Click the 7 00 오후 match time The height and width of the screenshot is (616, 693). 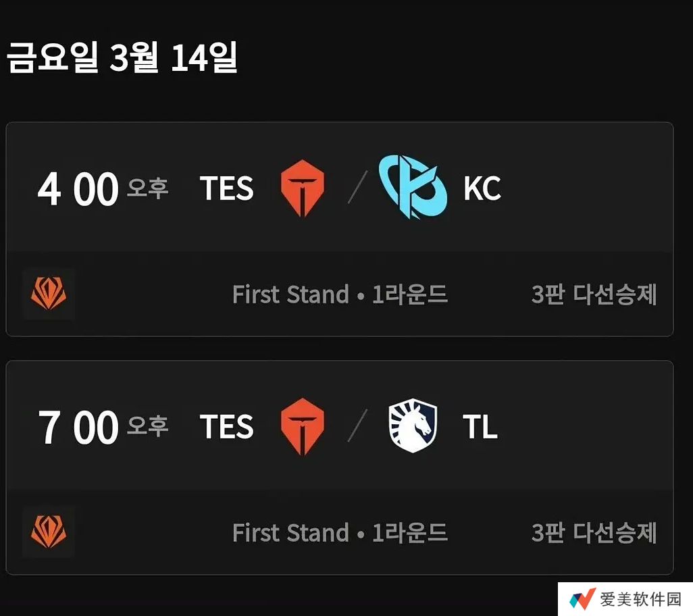point(103,427)
